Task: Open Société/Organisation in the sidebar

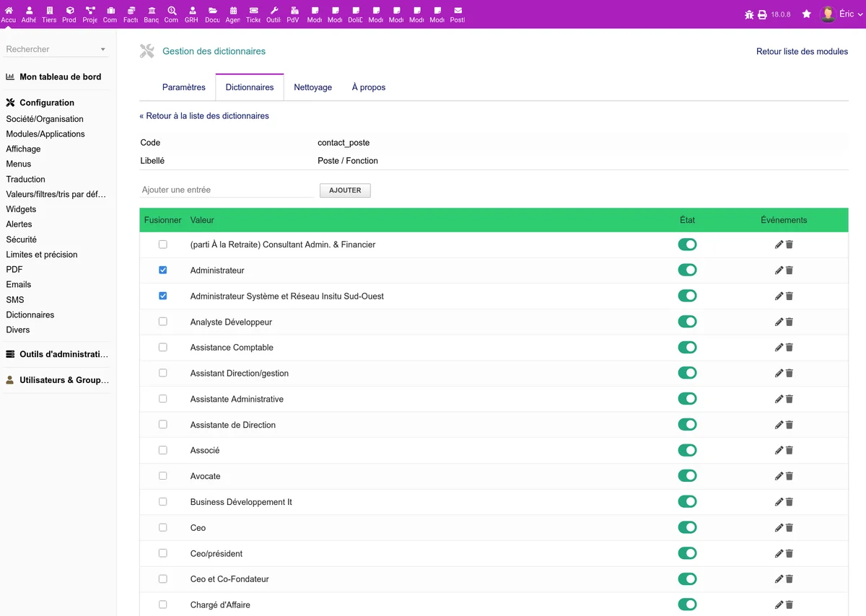Action: pyautogui.click(x=45, y=119)
